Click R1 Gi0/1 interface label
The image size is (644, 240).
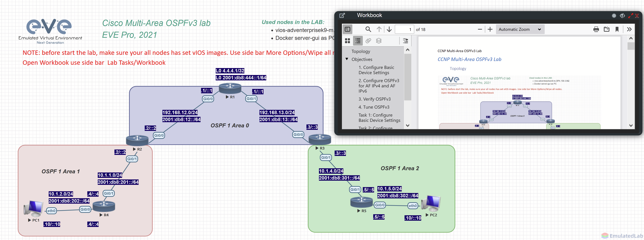(x=251, y=99)
